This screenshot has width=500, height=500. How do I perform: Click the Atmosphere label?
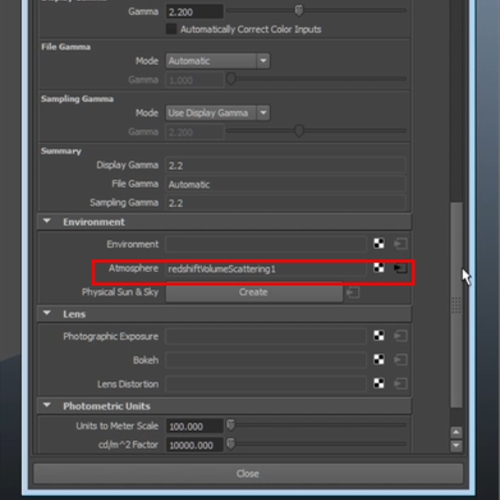133,268
